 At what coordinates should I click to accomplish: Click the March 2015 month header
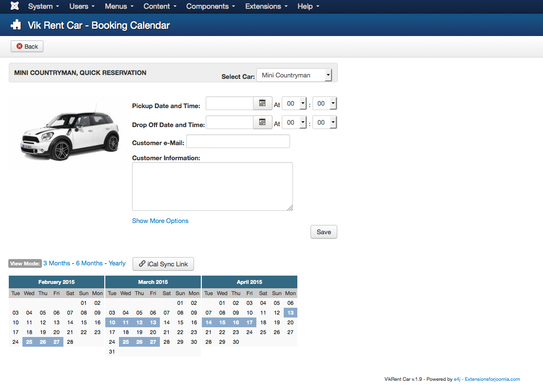click(x=153, y=282)
